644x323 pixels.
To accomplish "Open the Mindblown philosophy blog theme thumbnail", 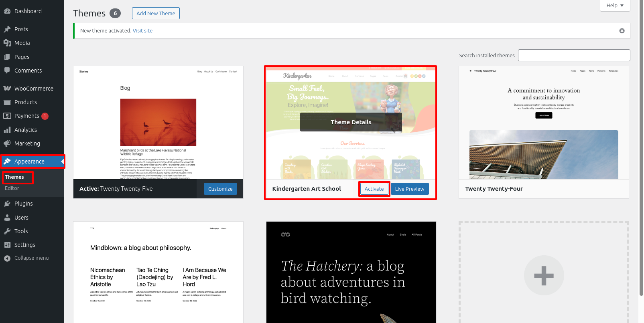I will 158,272.
